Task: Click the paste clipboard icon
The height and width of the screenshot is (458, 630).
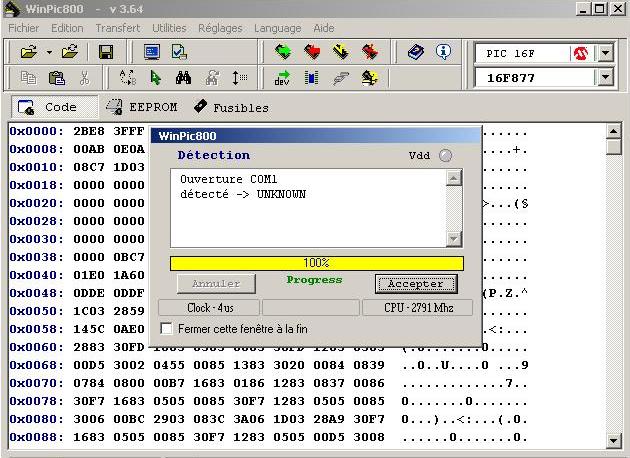Action: [x=57, y=78]
